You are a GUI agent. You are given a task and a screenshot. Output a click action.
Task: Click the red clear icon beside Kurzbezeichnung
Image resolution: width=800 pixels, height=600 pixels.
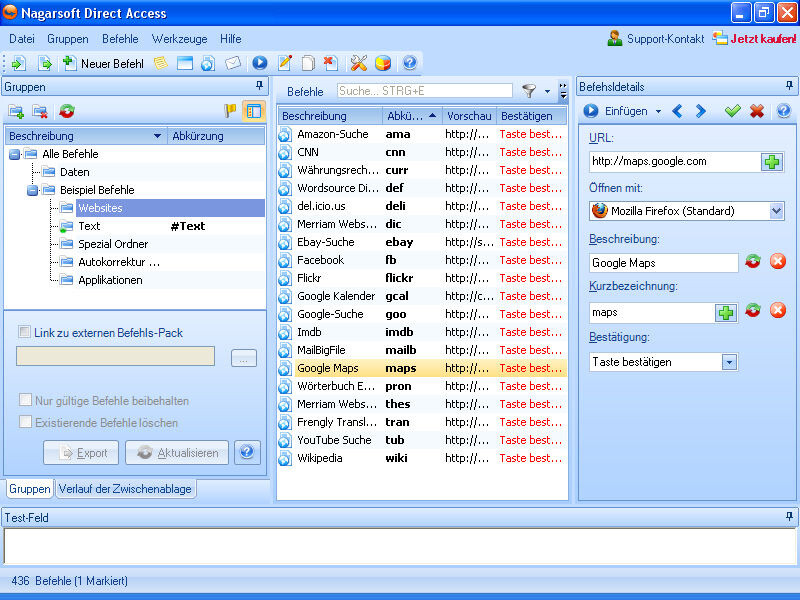[778, 310]
